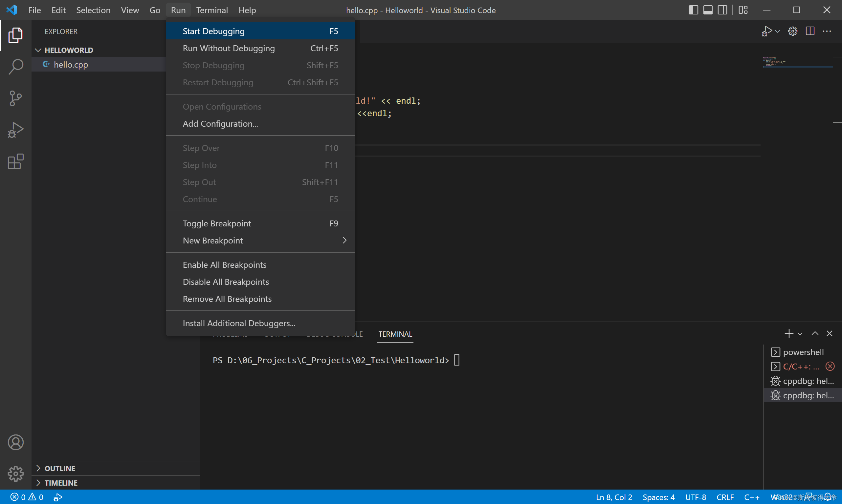Open the Source Control view icon
Screen dimensions: 842x504
[x=16, y=98]
